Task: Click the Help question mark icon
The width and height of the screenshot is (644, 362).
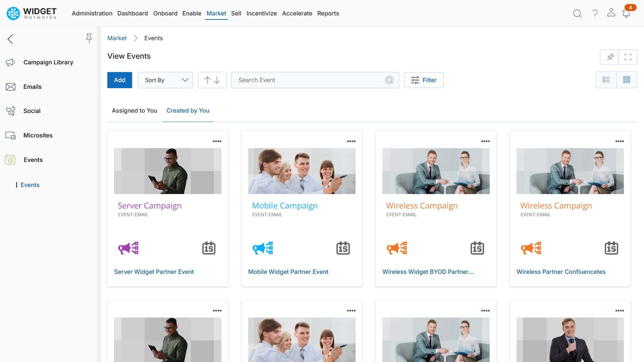Action: coord(595,13)
